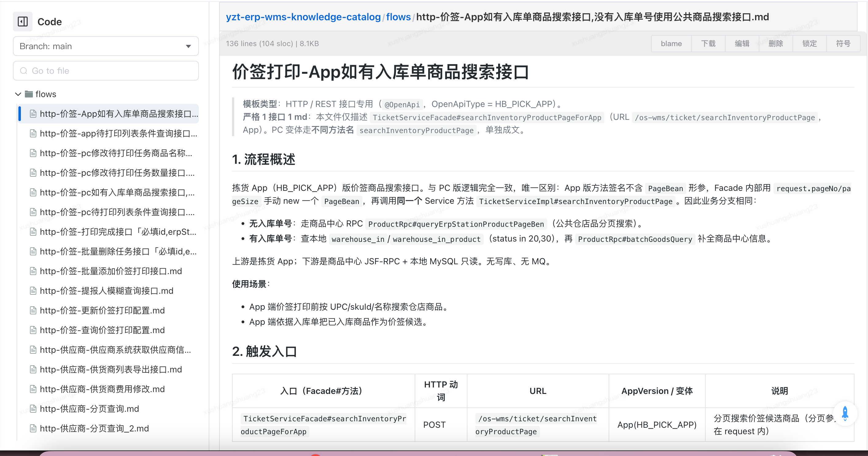868x456 pixels.
Task: Toggle the Code sidebar panel icon
Action: pyautogui.click(x=23, y=22)
